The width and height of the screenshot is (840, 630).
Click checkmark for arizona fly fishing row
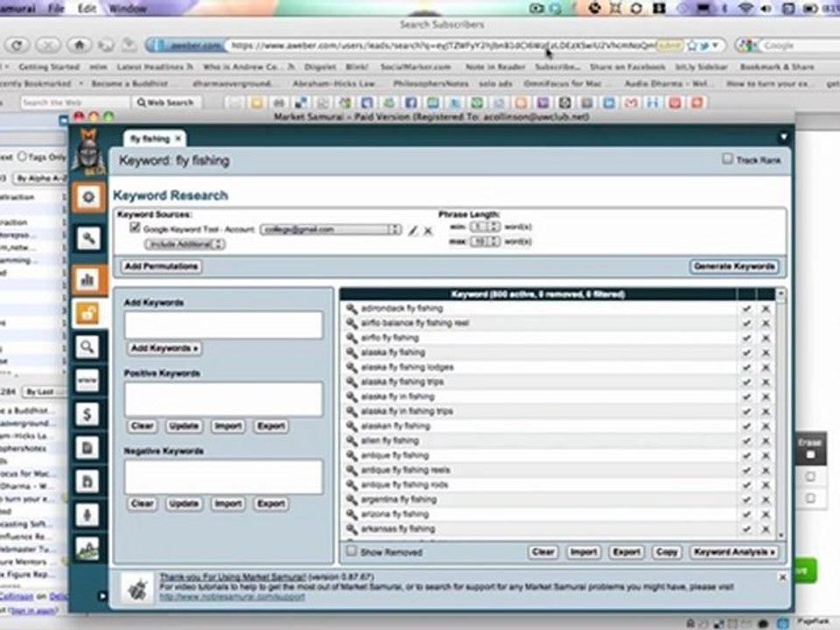(746, 514)
